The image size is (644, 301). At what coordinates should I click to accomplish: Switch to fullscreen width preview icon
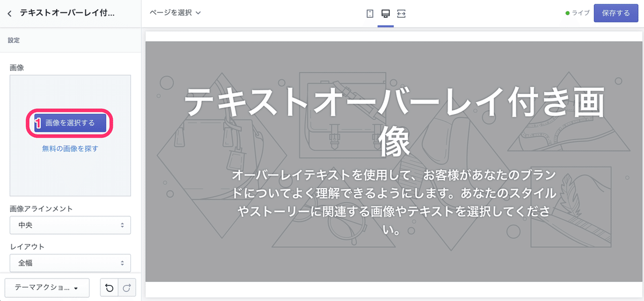click(401, 13)
